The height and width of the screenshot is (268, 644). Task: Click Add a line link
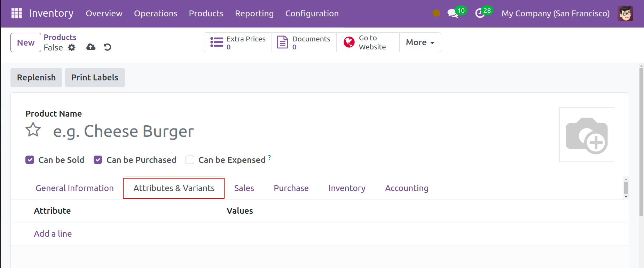[x=53, y=234]
